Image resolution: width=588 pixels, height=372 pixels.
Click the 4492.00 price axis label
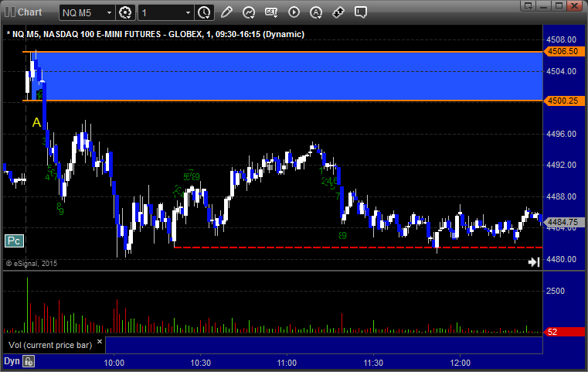tap(562, 166)
